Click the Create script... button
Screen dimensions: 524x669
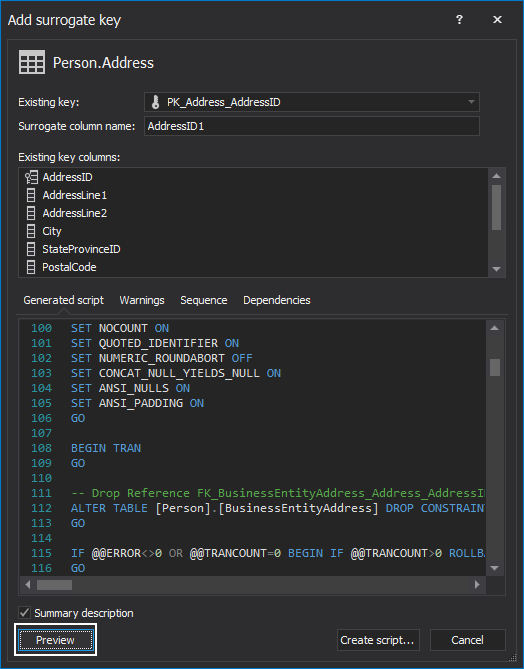tap(378, 640)
